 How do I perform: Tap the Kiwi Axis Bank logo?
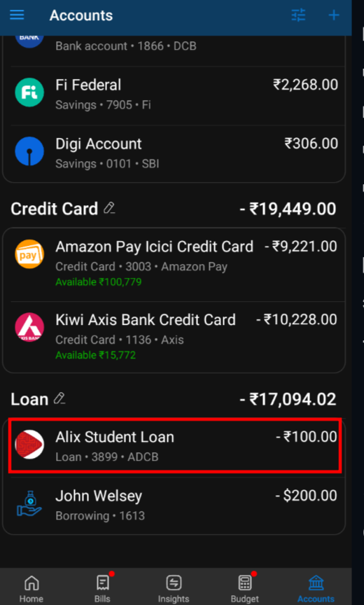29,327
